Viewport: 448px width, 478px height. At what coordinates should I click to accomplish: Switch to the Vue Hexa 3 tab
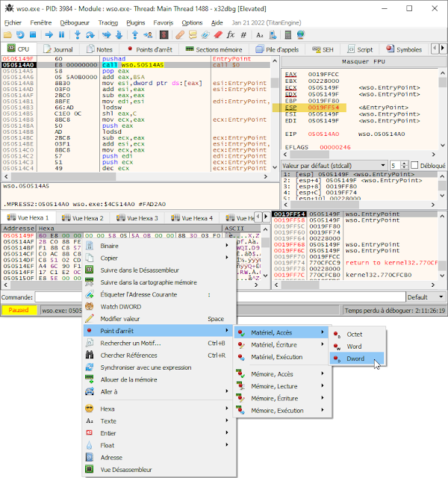pyautogui.click(x=137, y=218)
